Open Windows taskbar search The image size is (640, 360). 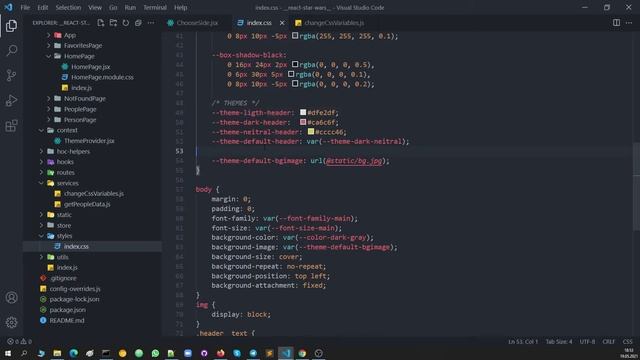click(24, 353)
